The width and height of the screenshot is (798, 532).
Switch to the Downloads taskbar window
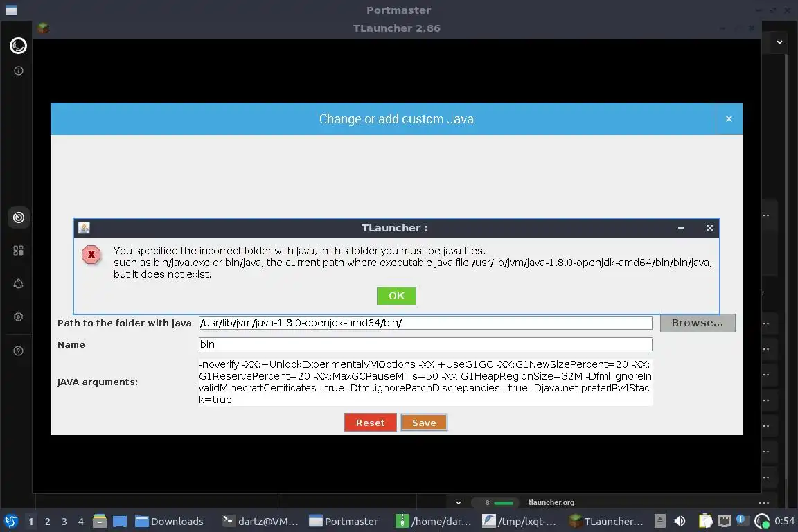click(170, 522)
